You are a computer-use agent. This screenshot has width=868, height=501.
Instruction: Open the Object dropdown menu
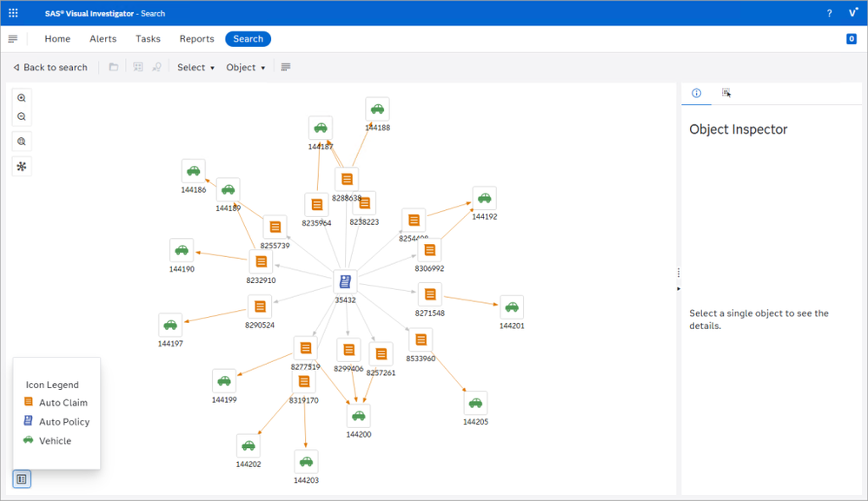coord(245,67)
